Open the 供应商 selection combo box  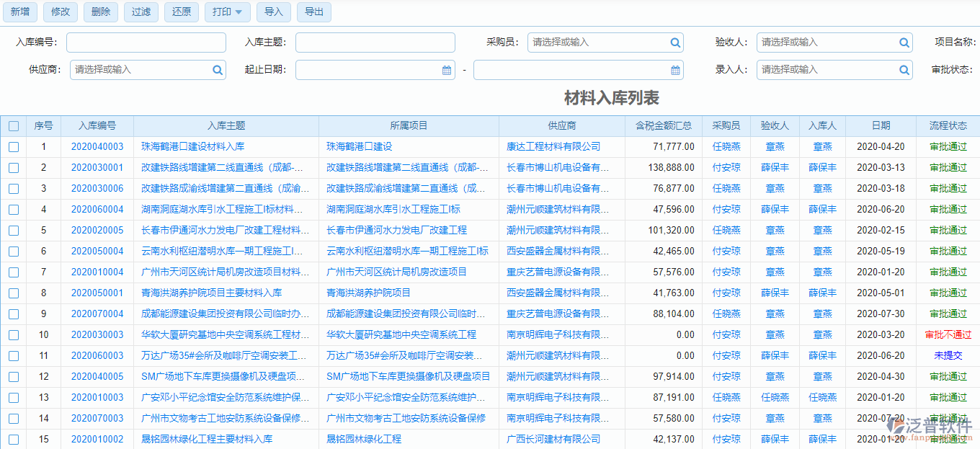(x=141, y=70)
